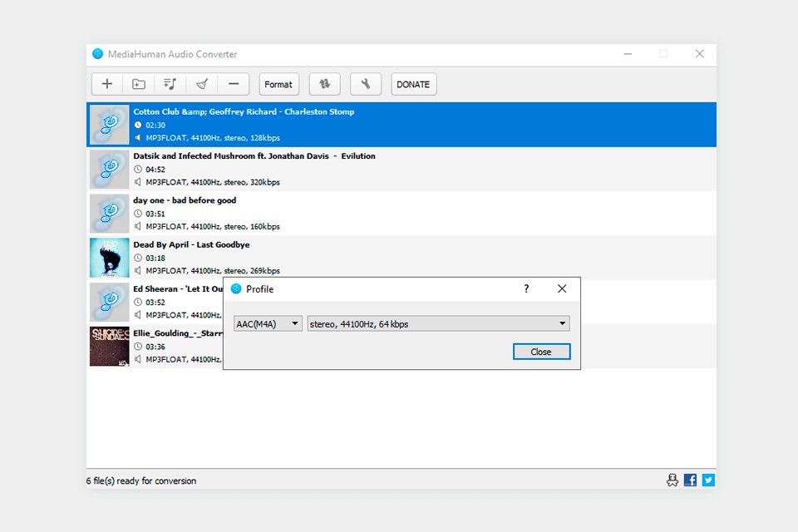Click the Ellie Goulding album artwork thumbnail
The width and height of the screenshot is (798, 532).
click(x=109, y=347)
